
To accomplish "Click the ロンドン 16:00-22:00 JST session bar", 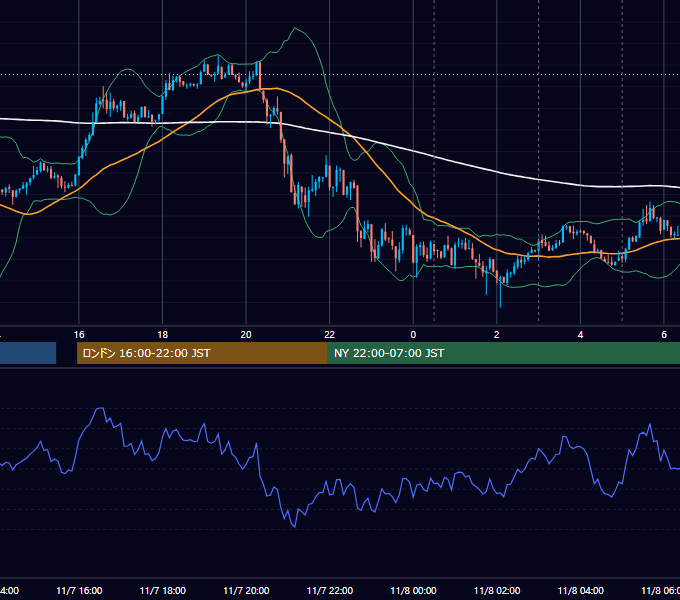I will point(202,353).
